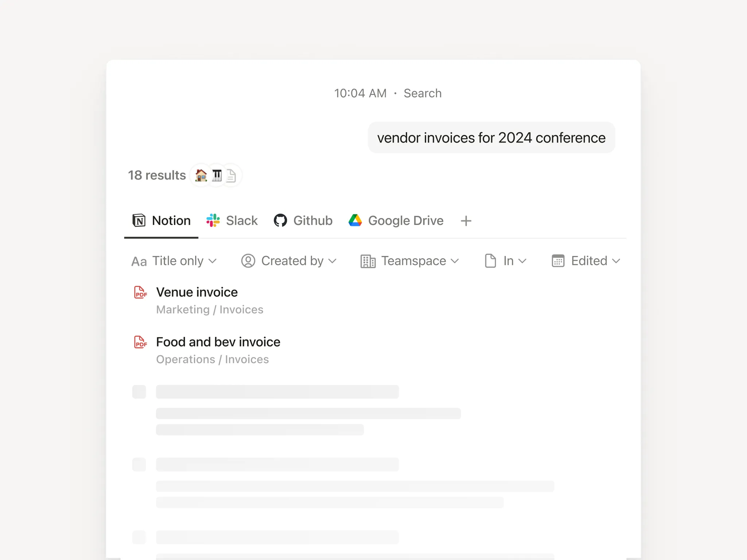Image resolution: width=747 pixels, height=560 pixels.
Task: Add a new source with plus icon
Action: point(466,221)
